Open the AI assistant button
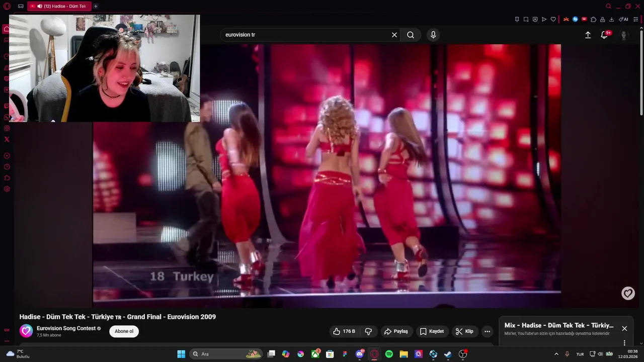 click(623, 20)
